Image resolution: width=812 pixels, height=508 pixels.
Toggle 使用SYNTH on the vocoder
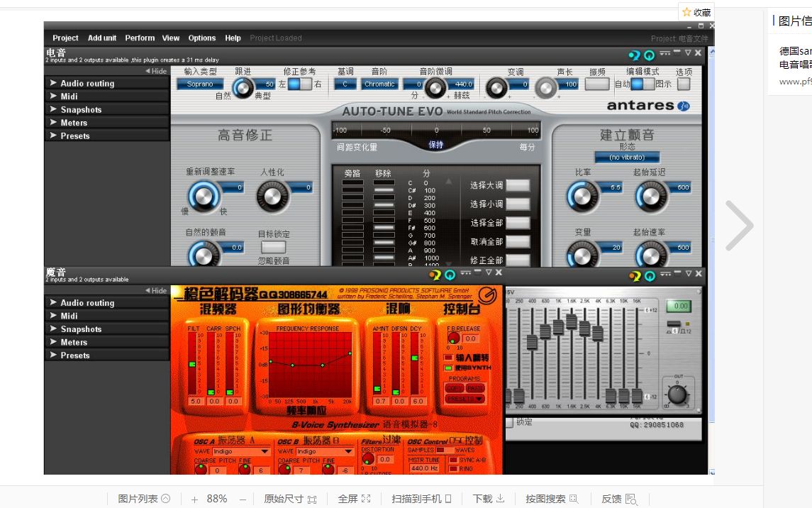tap(448, 368)
